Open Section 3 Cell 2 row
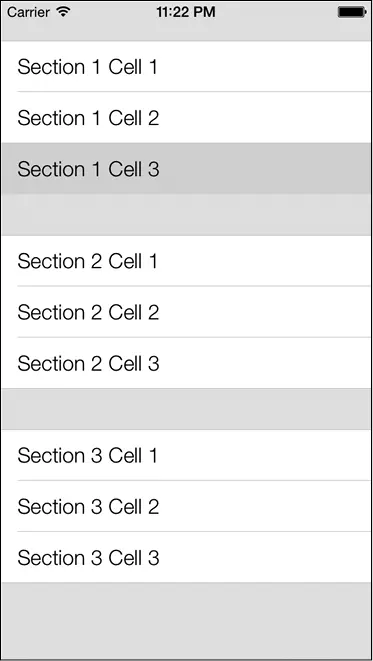This screenshot has width=373, height=661. [x=186, y=506]
